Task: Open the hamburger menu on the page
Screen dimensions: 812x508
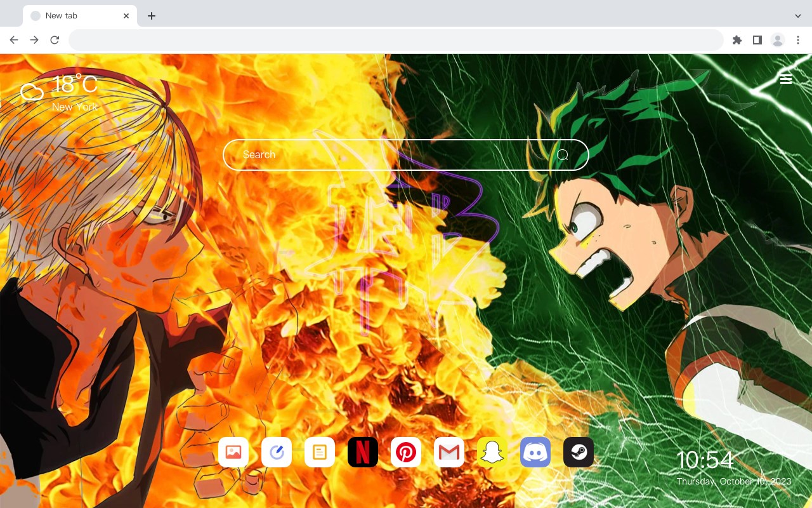Action: click(786, 79)
